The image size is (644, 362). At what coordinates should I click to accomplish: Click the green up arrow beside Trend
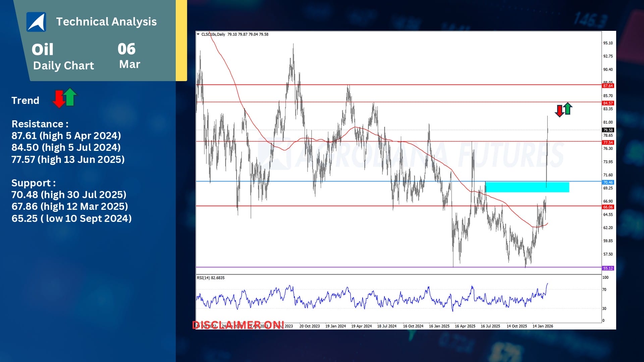click(70, 97)
